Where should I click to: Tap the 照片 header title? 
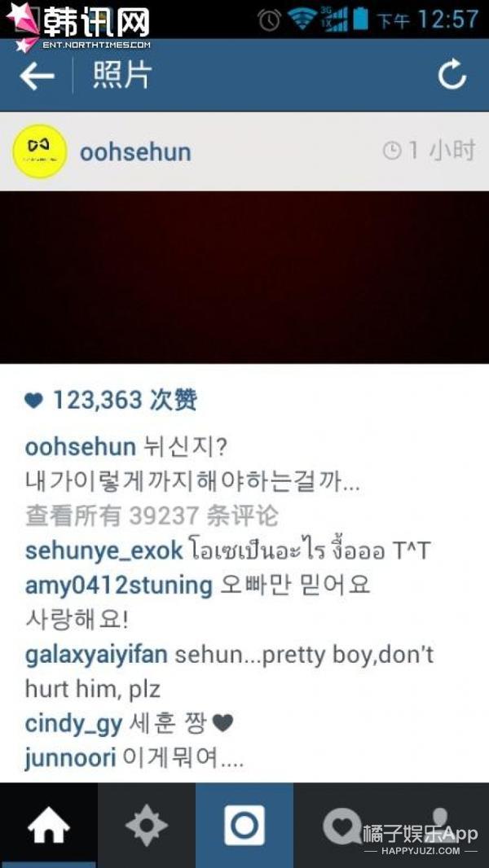tap(121, 75)
